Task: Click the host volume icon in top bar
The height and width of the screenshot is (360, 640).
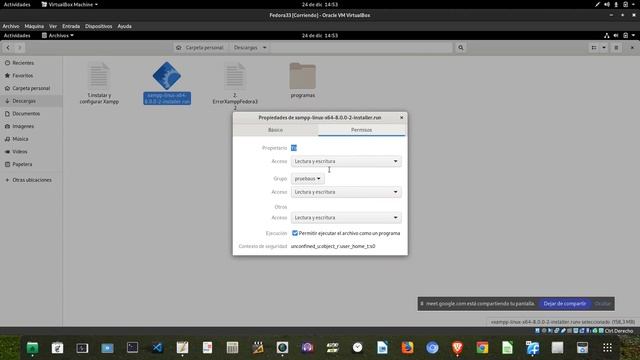Action: (607, 4)
